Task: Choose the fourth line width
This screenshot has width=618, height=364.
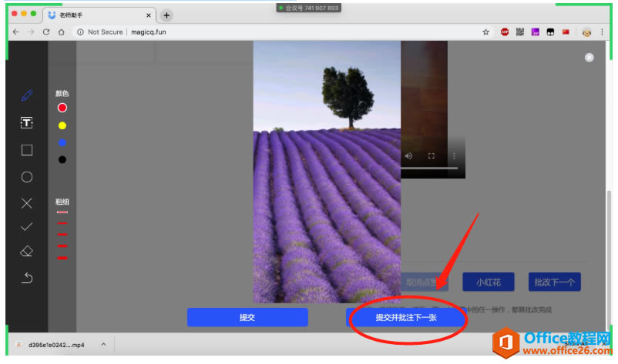Action: (x=62, y=246)
